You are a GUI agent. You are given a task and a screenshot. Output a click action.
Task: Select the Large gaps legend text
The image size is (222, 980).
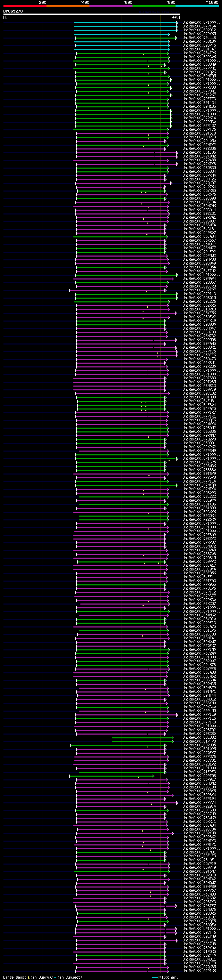(x=43, y=977)
